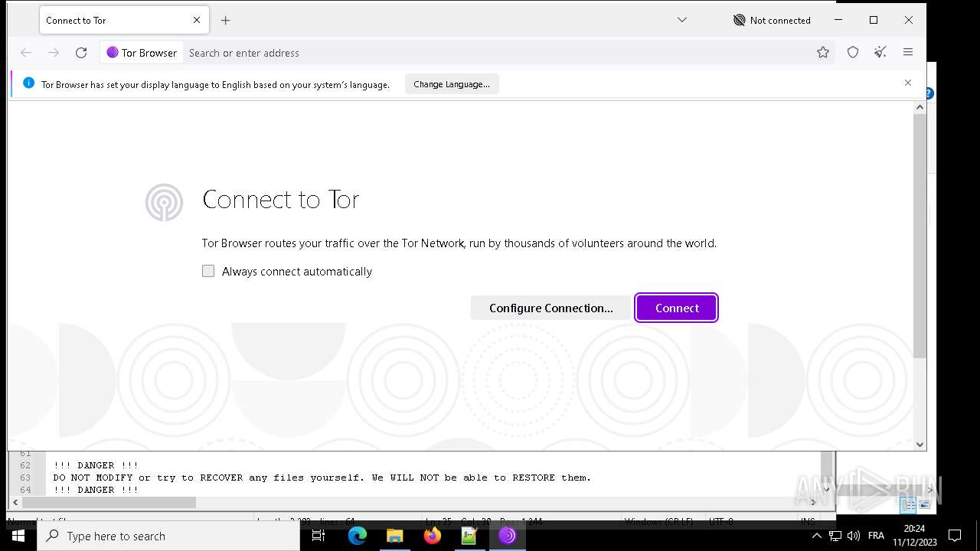
Task: Open Task View on taskbar
Action: (x=318, y=536)
